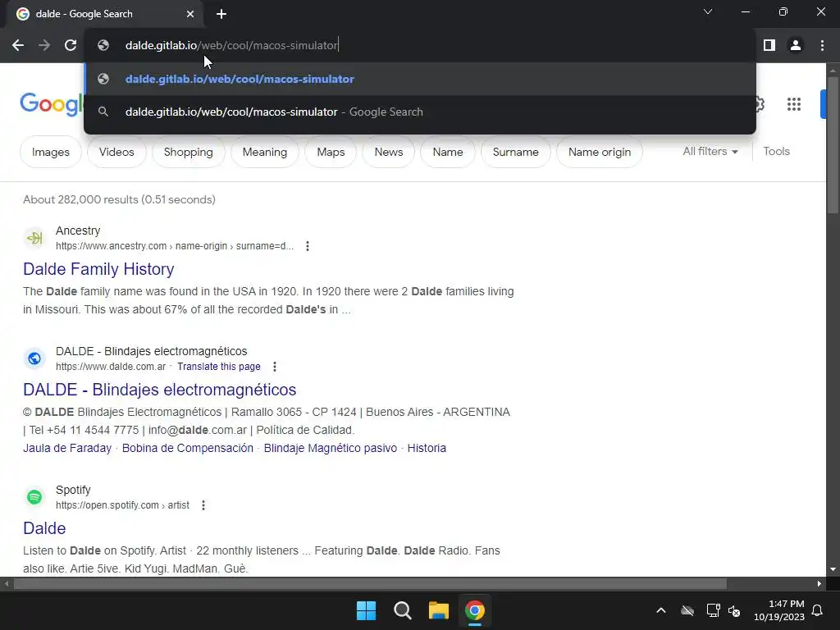Click the scrollbar down arrow
This screenshot has width=840, height=630.
pos(833,569)
